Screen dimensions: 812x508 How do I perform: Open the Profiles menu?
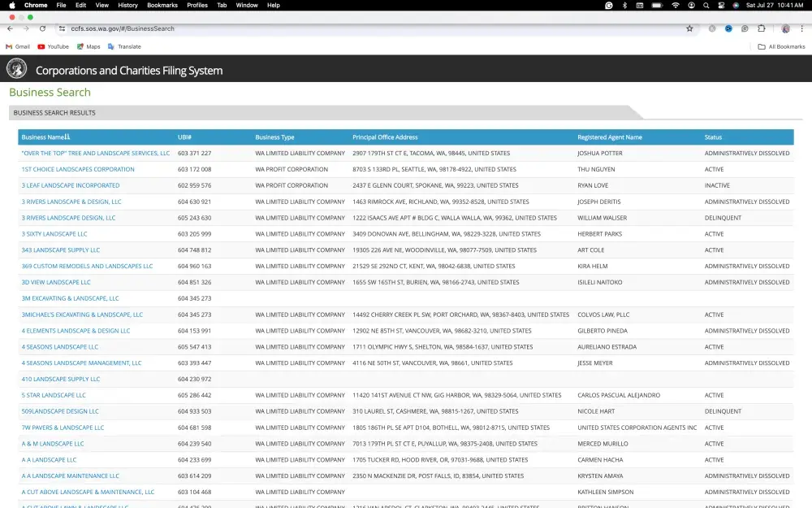pyautogui.click(x=197, y=5)
